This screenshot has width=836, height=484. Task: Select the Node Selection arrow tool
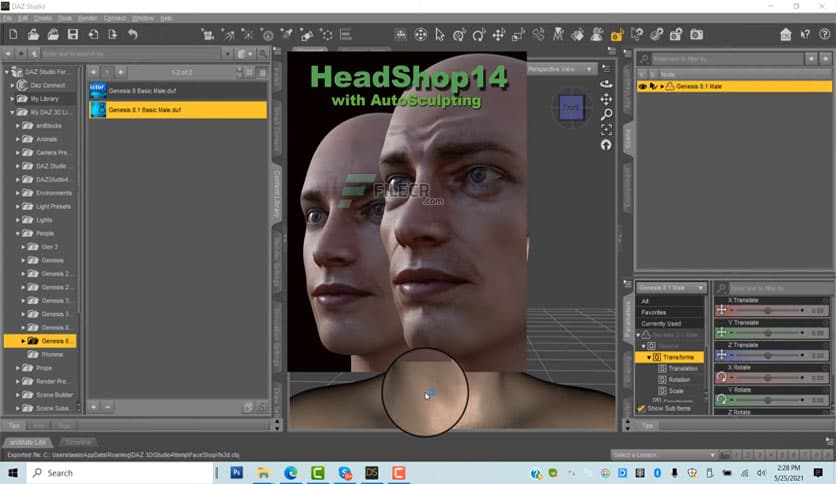[x=439, y=35]
